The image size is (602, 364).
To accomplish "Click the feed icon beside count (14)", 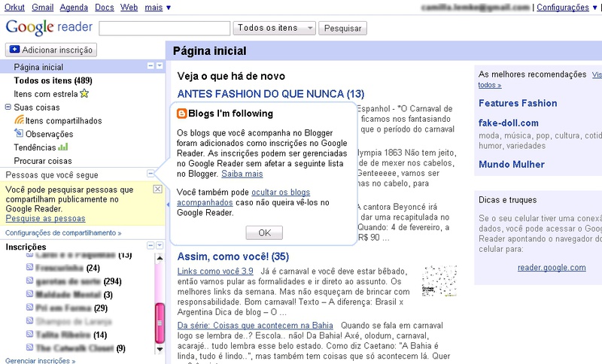I will pos(29,334).
